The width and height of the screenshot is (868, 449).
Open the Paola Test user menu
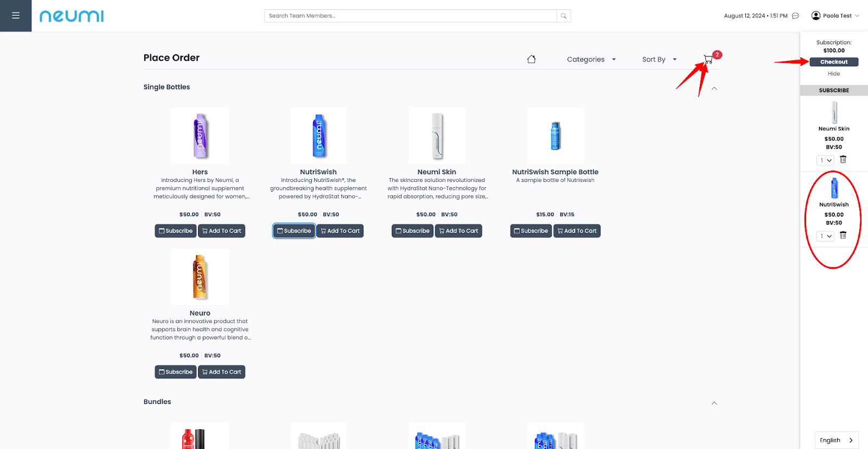[835, 16]
